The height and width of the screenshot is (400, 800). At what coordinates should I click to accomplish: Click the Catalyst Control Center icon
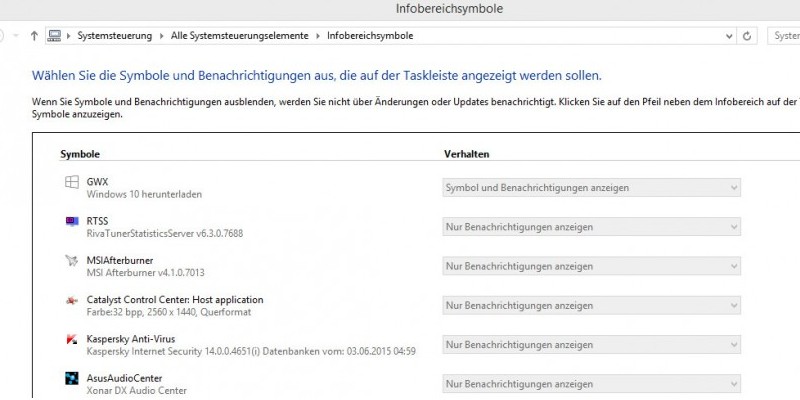pos(72,300)
